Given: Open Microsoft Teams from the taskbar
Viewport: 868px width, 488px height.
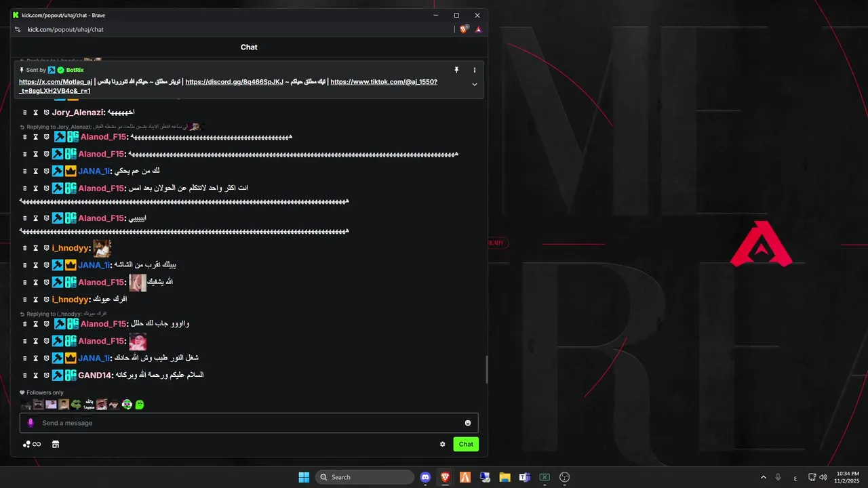Looking at the screenshot, I should [524, 477].
